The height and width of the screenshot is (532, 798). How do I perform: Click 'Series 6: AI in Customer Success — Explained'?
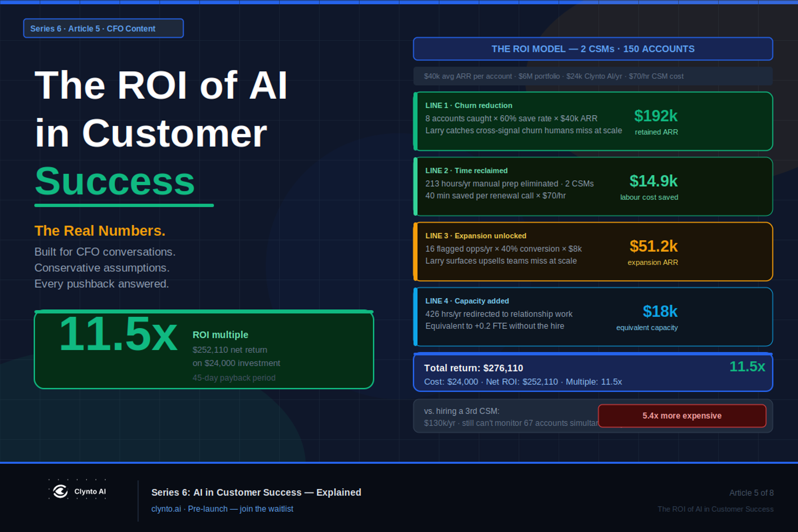click(x=256, y=493)
